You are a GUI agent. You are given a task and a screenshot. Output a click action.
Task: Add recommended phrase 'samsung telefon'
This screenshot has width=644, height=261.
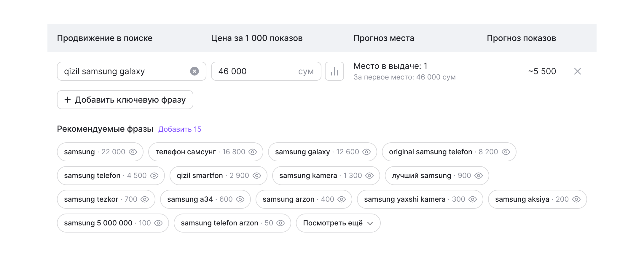pyautogui.click(x=111, y=176)
